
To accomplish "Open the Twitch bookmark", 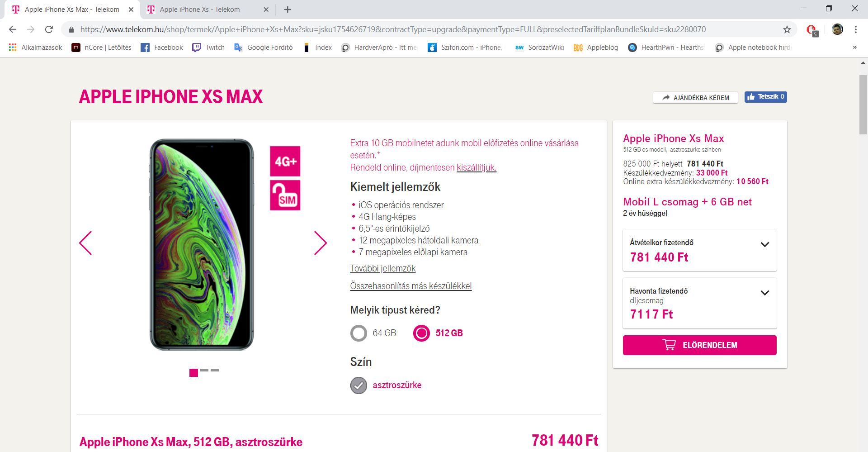I will coord(208,48).
